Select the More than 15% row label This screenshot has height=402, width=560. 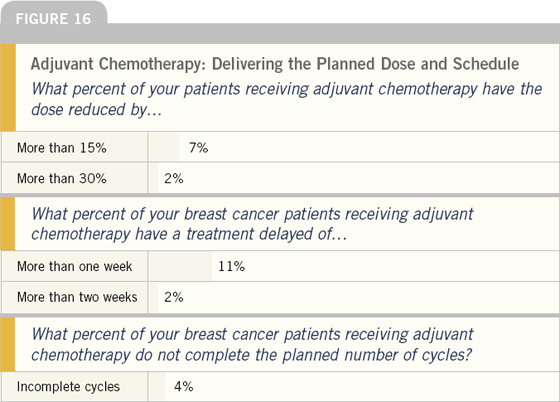pos(61,148)
